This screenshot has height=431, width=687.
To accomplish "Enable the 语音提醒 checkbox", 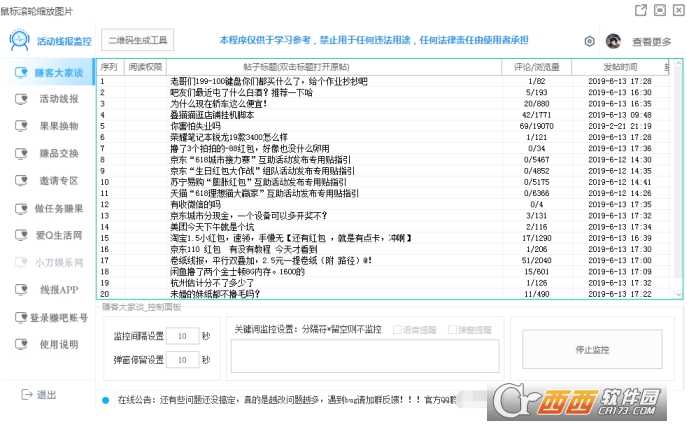I will (398, 329).
